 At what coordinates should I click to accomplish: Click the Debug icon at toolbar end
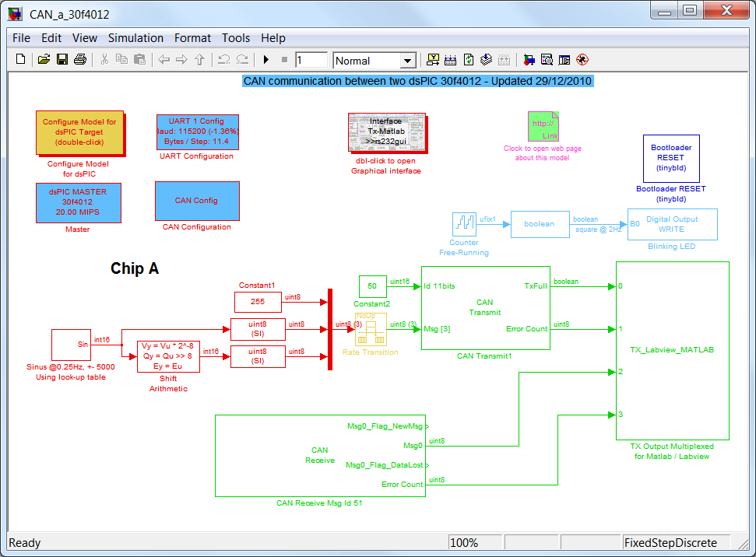582,60
